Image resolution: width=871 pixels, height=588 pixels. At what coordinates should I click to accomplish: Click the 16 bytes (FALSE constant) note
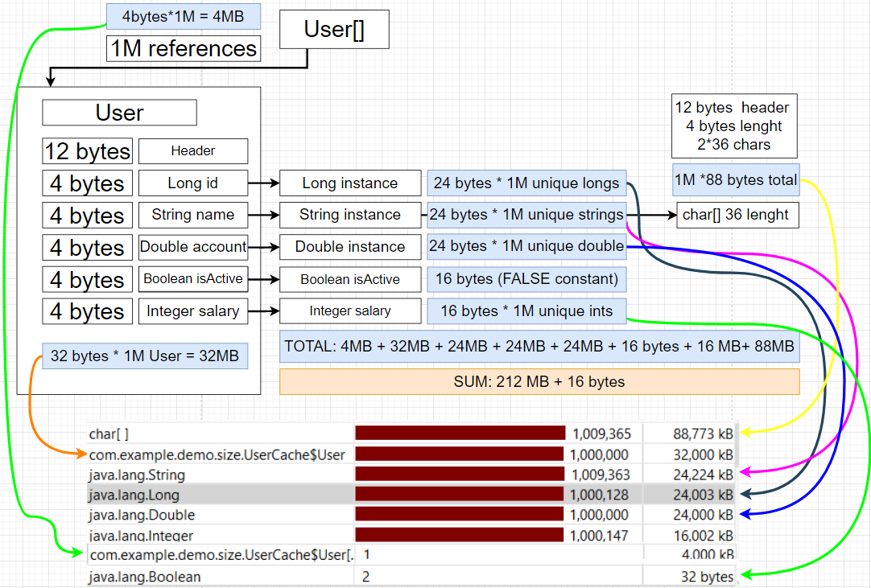click(526, 279)
